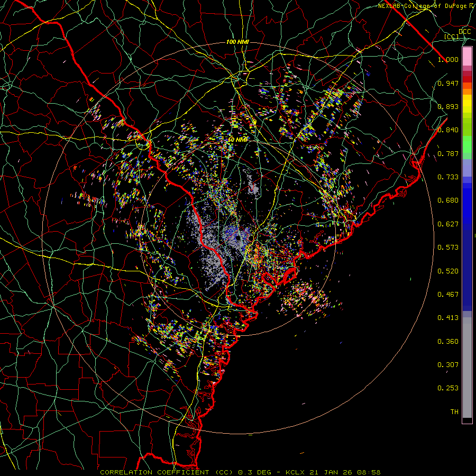
Task: Click the 0.413 legend value
Action: tap(448, 318)
